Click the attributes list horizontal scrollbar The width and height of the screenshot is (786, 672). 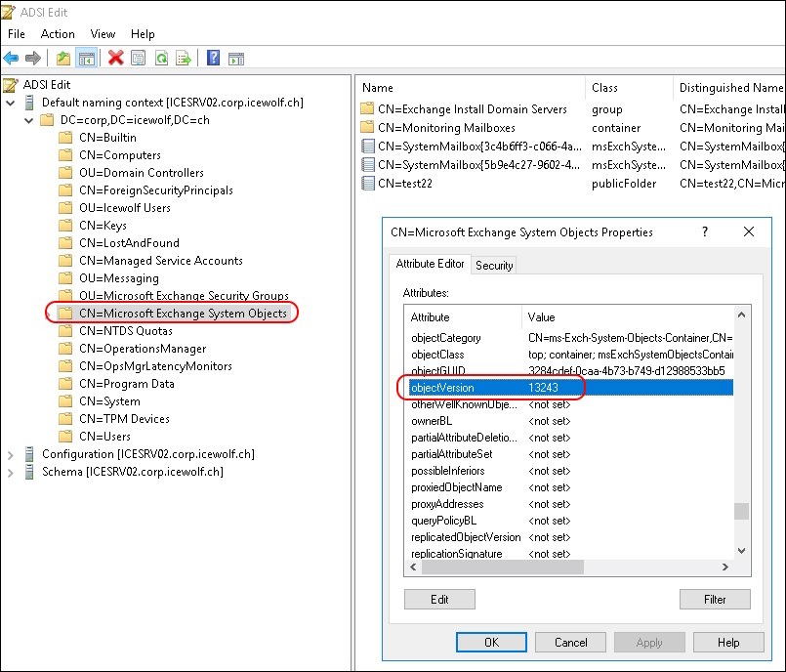click(508, 567)
